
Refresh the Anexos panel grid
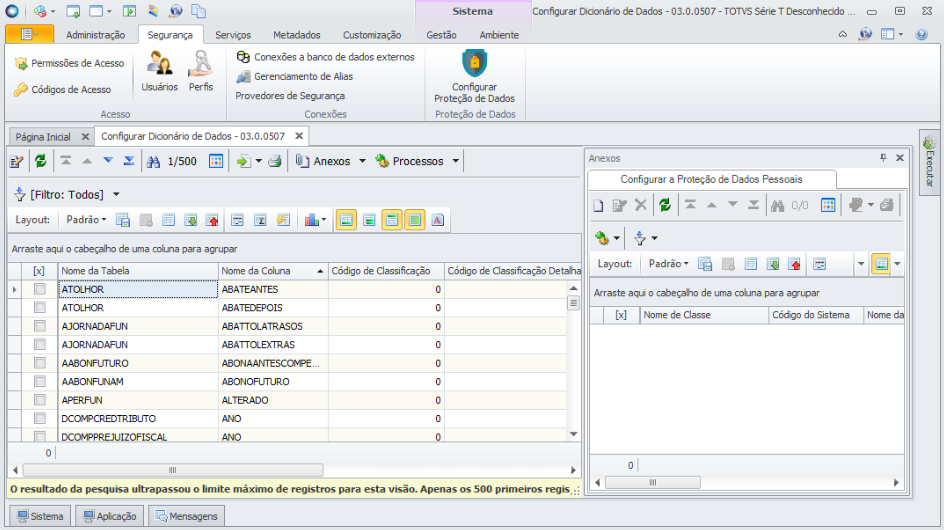click(665, 205)
